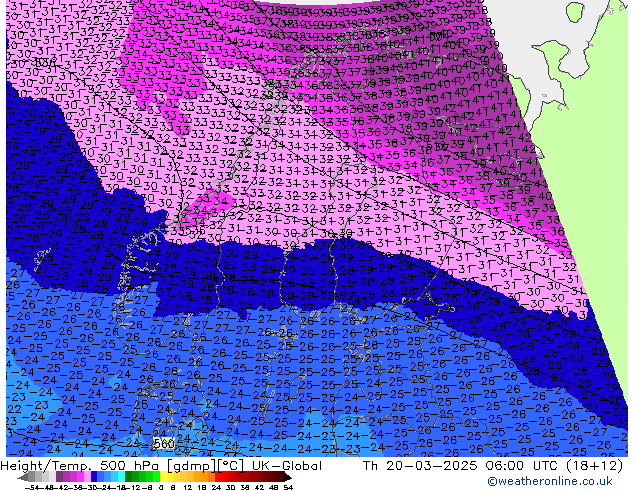This screenshot has width=634, height=490.
Task: Pick the dark purple legend swatch
Action: tap(59, 478)
